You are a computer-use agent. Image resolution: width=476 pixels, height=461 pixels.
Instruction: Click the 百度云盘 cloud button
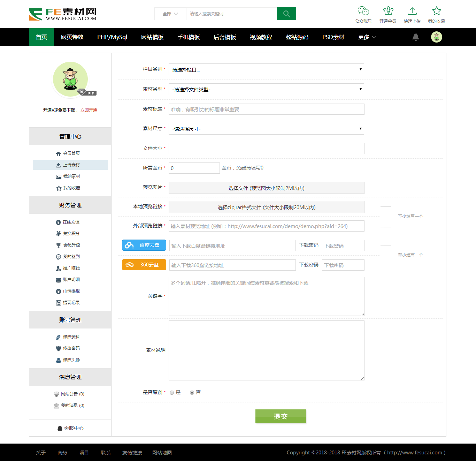pos(144,245)
